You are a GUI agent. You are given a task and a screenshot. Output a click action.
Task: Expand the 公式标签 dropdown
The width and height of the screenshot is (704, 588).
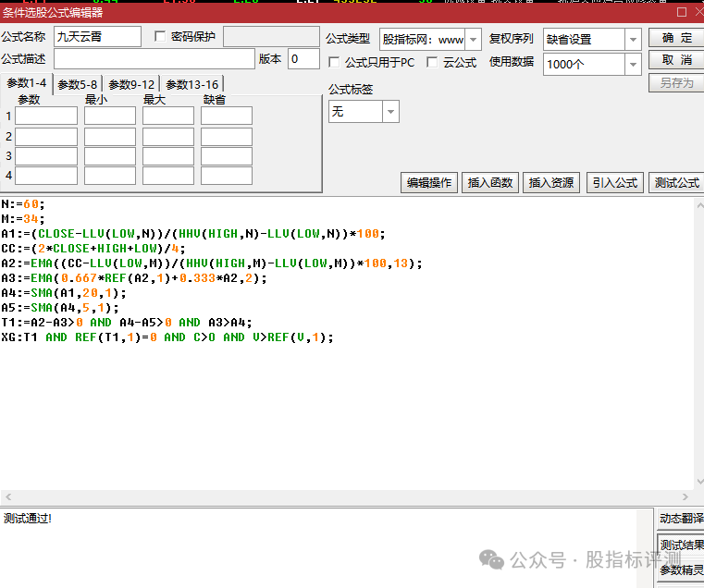pos(391,111)
